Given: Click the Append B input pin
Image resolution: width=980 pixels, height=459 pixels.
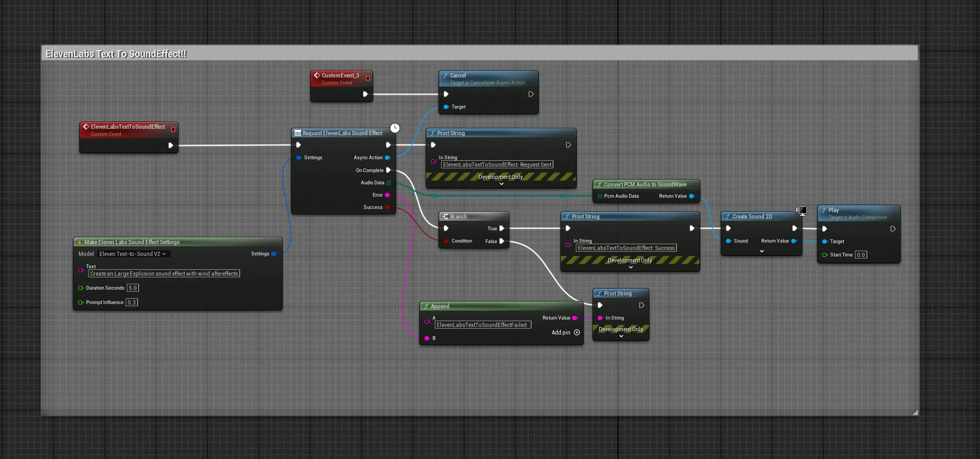Looking at the screenshot, I should tap(427, 338).
